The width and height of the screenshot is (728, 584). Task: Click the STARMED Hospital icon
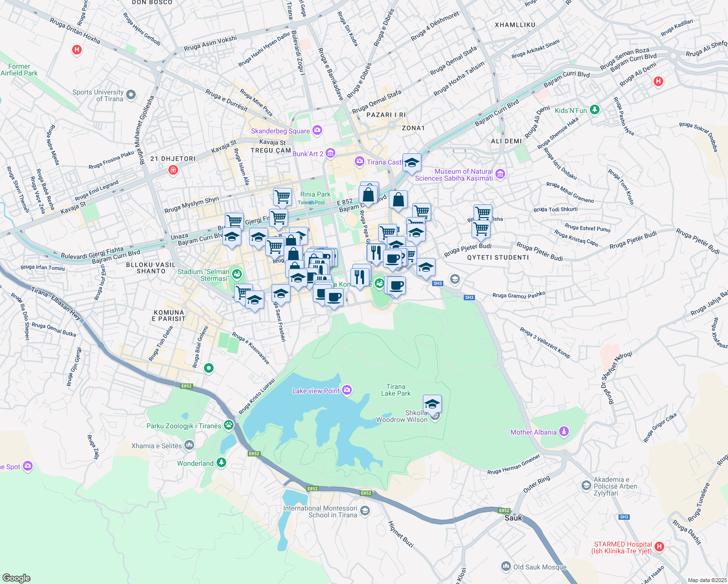click(x=659, y=547)
